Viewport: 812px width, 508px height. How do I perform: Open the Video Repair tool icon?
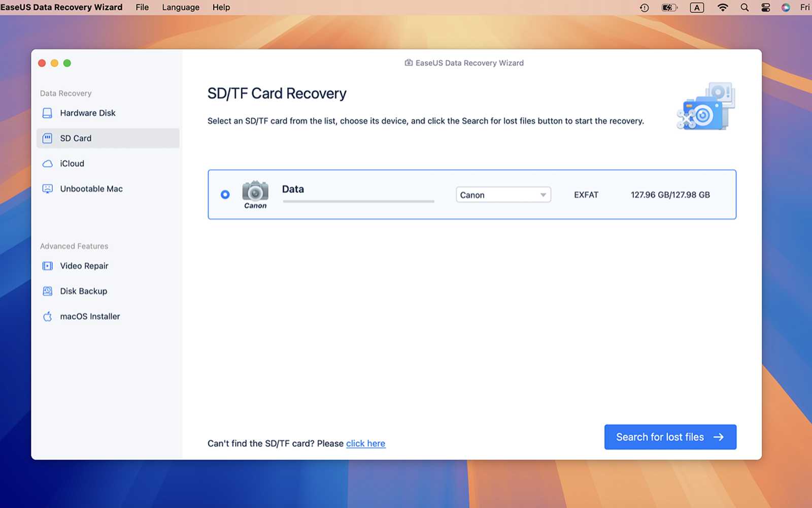click(x=47, y=266)
